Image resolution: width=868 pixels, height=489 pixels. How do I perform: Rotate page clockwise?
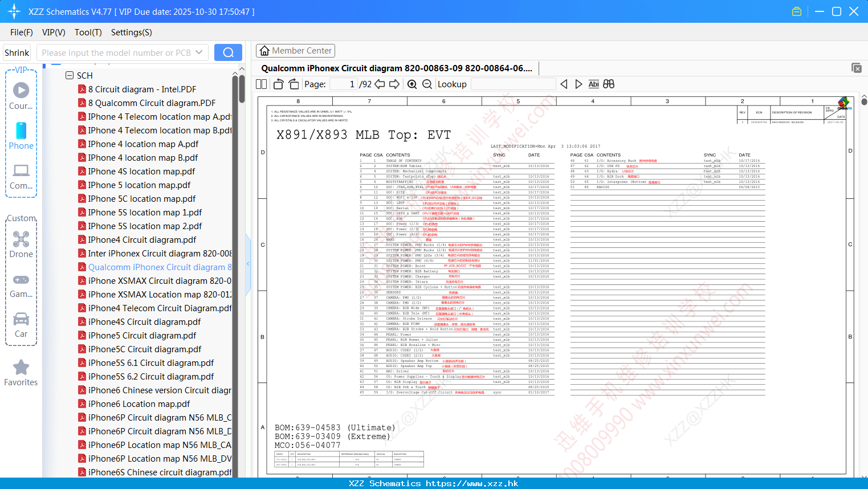(294, 84)
